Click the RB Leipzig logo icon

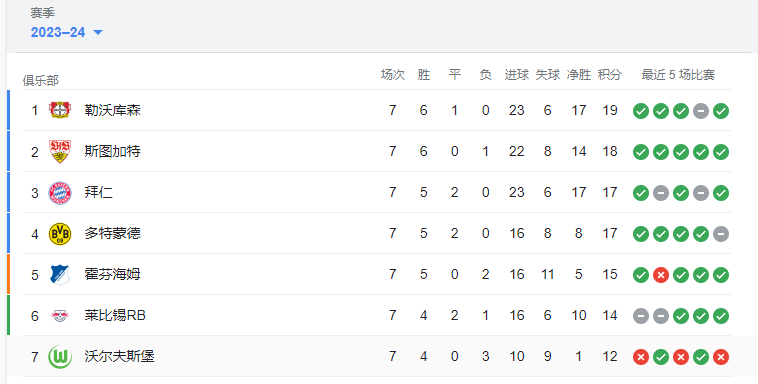tap(60, 316)
